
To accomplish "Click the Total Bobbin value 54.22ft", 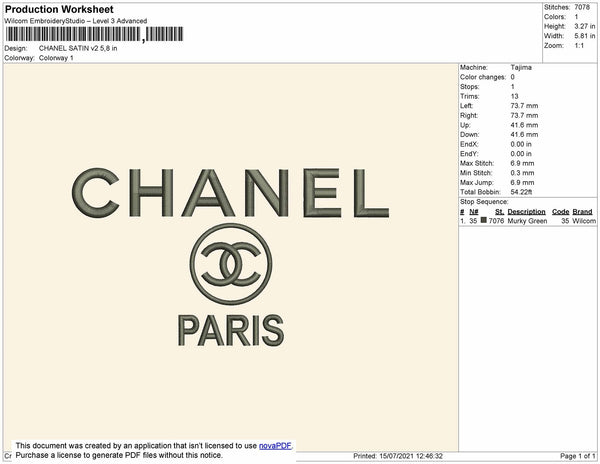I will [x=521, y=192].
